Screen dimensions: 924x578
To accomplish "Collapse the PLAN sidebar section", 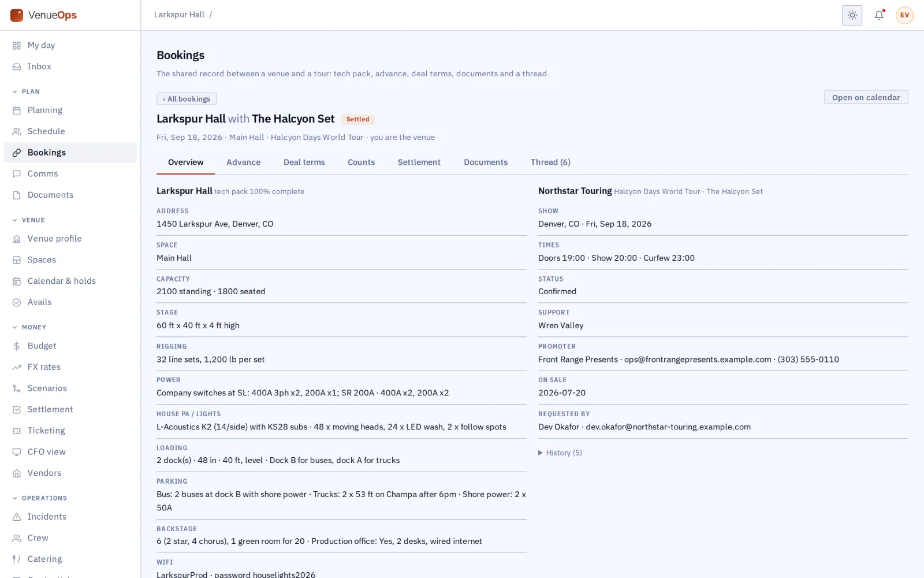I will point(26,91).
